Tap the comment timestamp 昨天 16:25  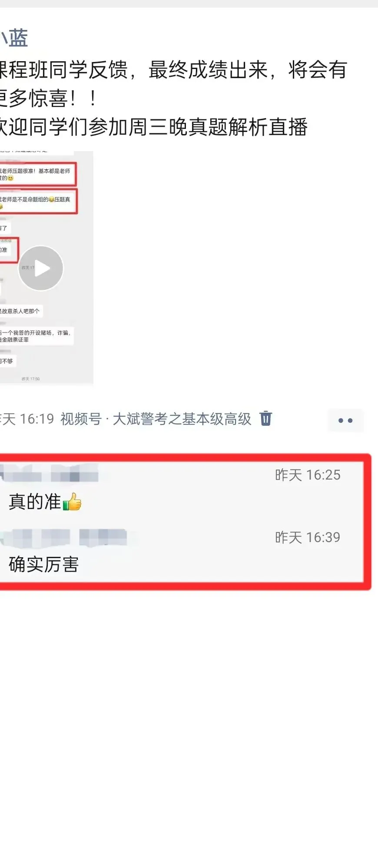[x=308, y=475]
